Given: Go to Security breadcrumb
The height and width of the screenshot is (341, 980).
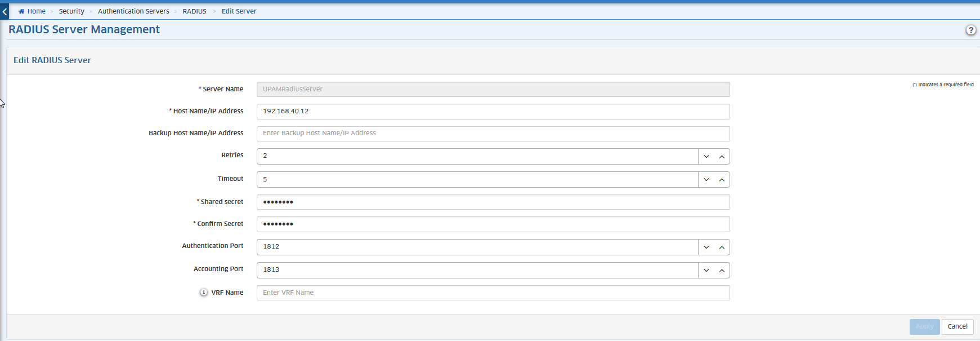Looking at the screenshot, I should tap(71, 11).
